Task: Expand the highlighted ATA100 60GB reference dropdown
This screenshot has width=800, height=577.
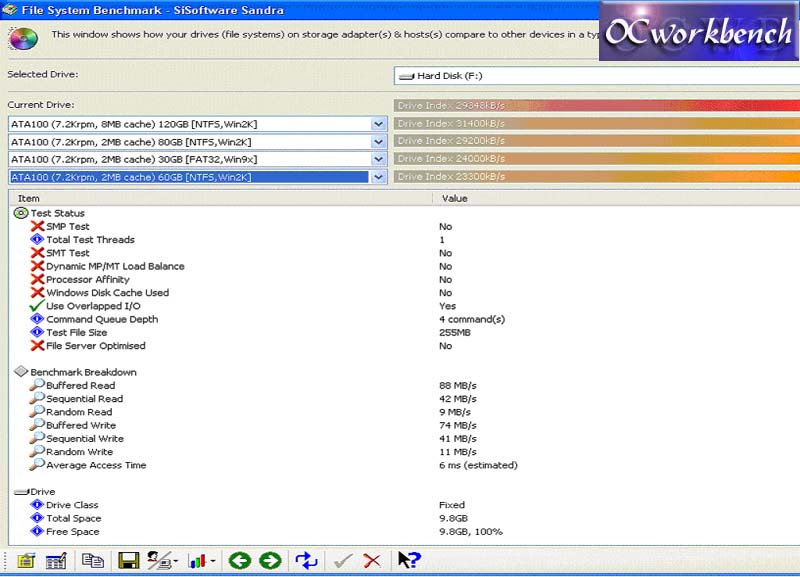Action: (x=378, y=177)
